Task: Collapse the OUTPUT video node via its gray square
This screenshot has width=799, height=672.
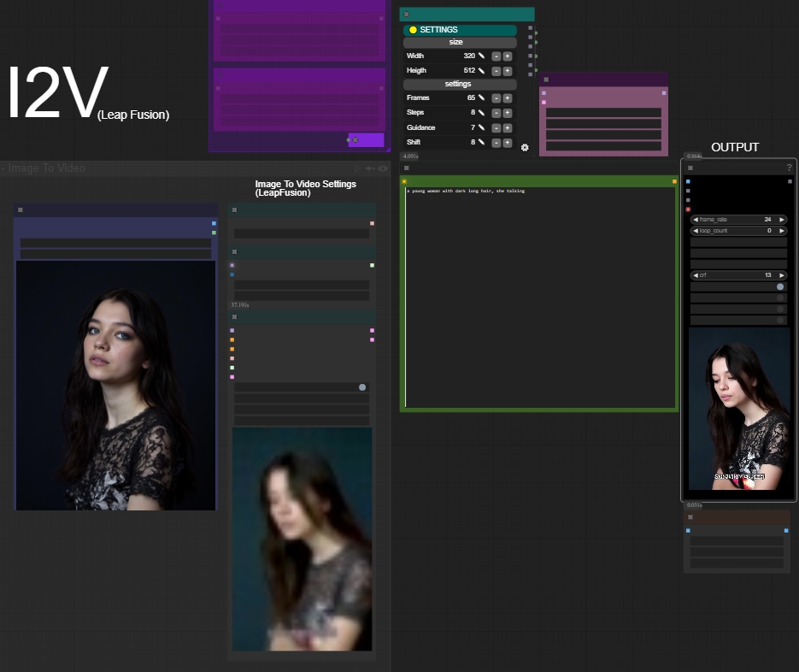Action: [x=690, y=168]
